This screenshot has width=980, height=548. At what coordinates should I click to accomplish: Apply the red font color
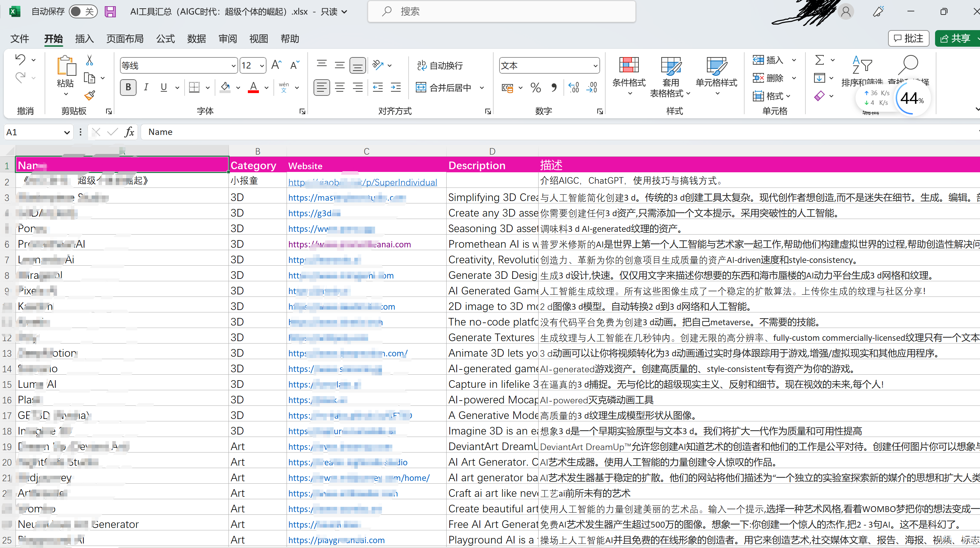[253, 88]
